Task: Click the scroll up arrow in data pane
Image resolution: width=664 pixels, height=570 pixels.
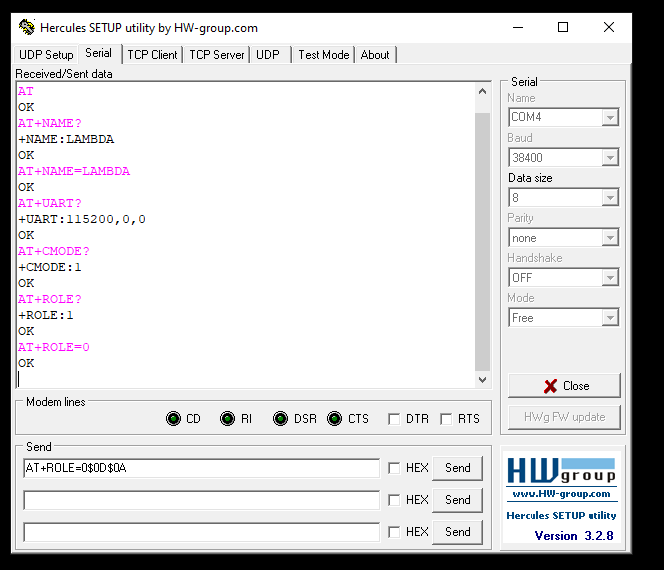Action: [x=482, y=91]
